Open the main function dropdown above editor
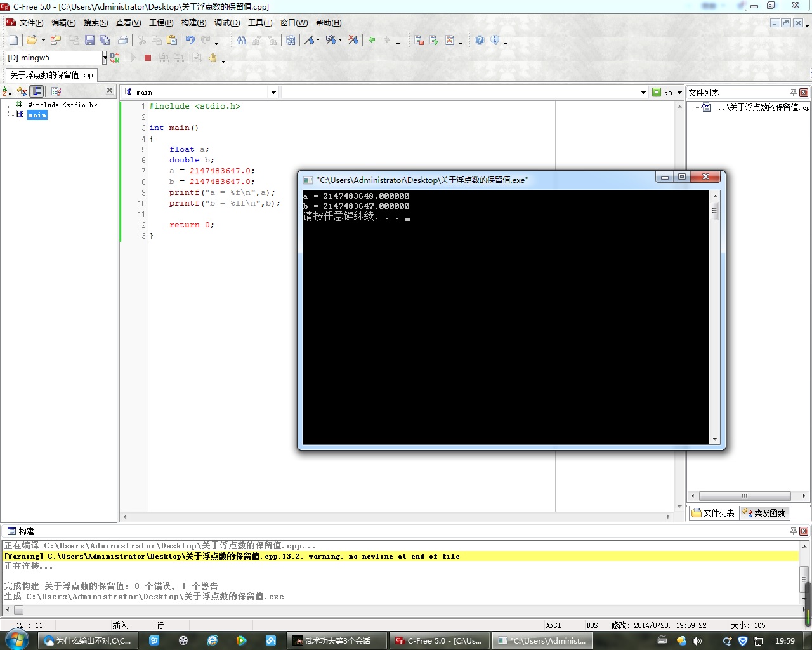812x650 pixels. 273,92
